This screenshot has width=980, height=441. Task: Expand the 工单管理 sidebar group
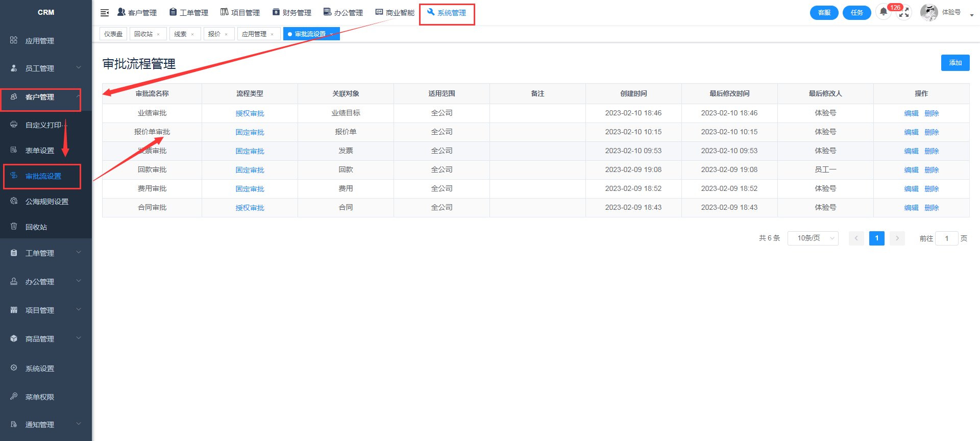click(45, 253)
